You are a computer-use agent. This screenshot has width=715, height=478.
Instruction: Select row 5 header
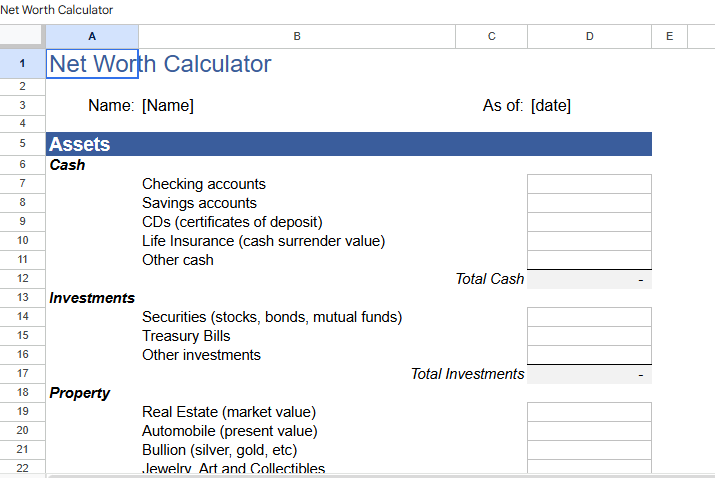22,144
